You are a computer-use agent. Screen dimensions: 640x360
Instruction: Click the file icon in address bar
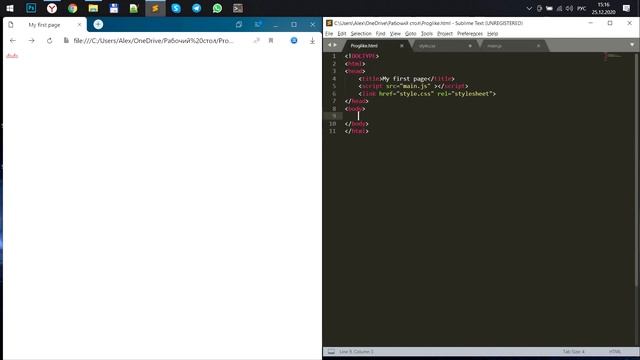click(x=66, y=41)
